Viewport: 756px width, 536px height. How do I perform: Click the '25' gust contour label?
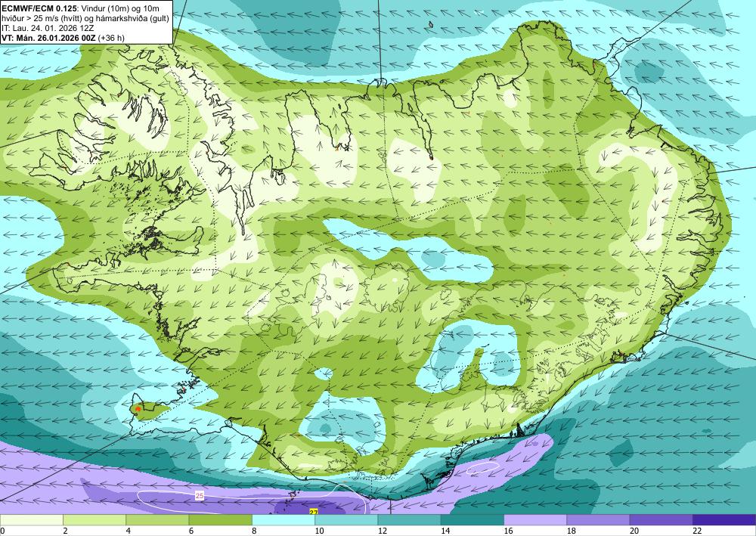pyautogui.click(x=200, y=495)
